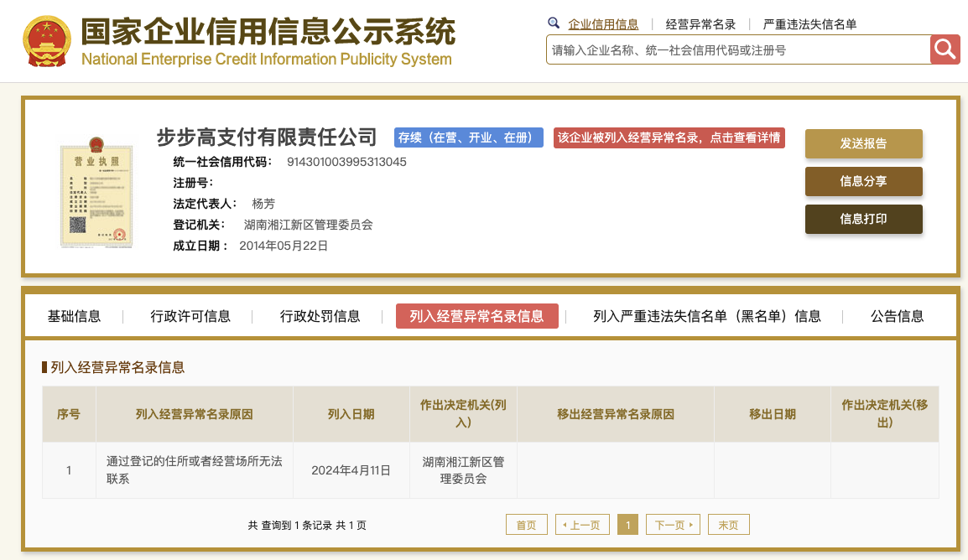Switch to the 基础信息 tab
968x560 pixels.
(x=74, y=316)
